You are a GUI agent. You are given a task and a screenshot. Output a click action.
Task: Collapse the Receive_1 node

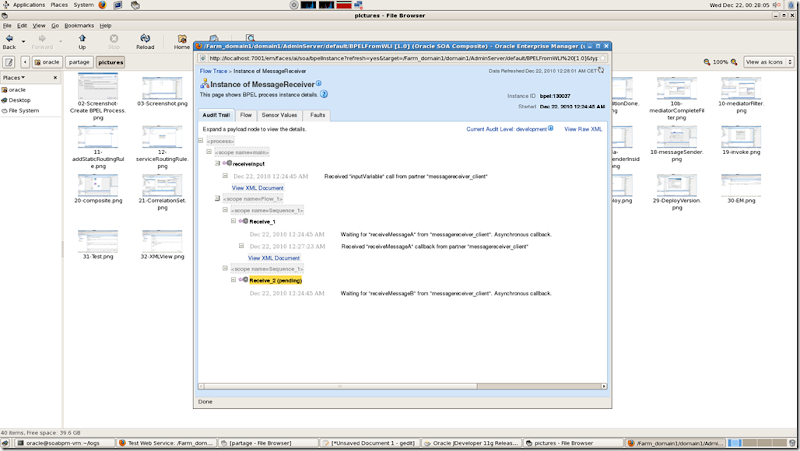pyautogui.click(x=233, y=221)
